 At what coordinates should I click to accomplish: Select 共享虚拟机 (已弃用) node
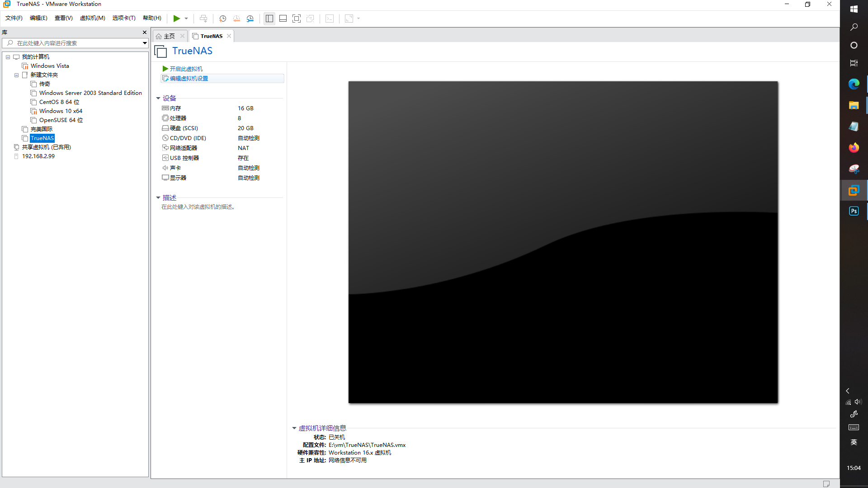pyautogui.click(x=46, y=147)
